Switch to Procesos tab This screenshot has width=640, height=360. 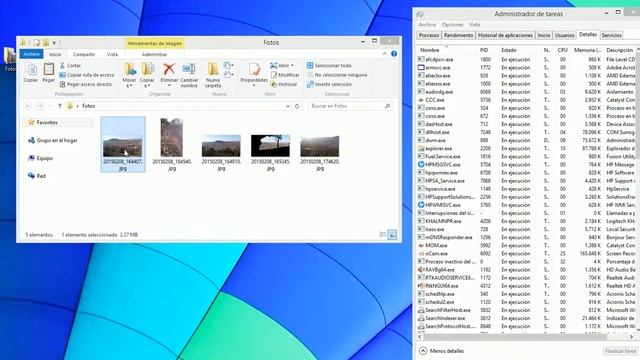pos(429,36)
